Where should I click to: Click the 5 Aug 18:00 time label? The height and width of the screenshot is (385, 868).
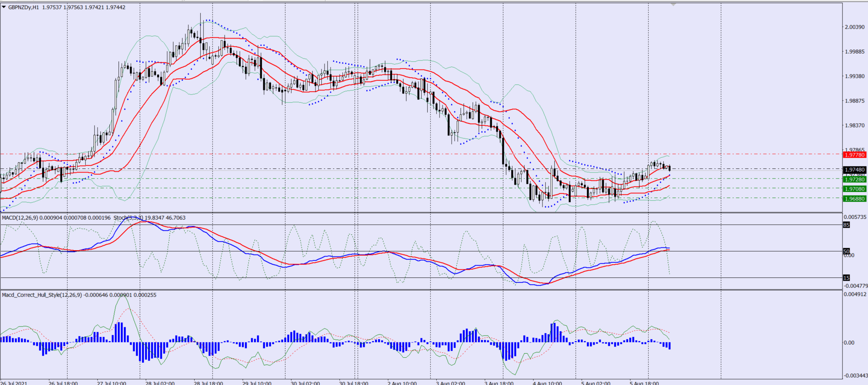[644, 383]
